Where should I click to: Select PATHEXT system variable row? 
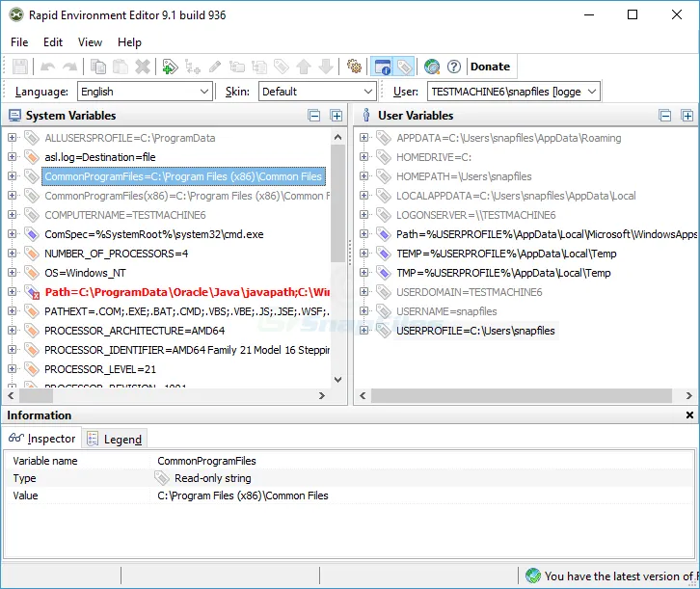[x=187, y=311]
